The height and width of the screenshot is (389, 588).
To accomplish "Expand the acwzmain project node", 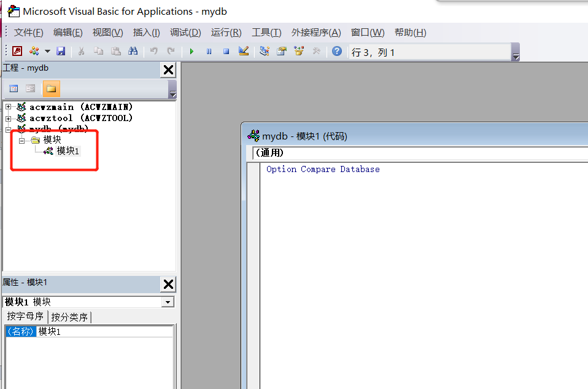I will [x=8, y=107].
